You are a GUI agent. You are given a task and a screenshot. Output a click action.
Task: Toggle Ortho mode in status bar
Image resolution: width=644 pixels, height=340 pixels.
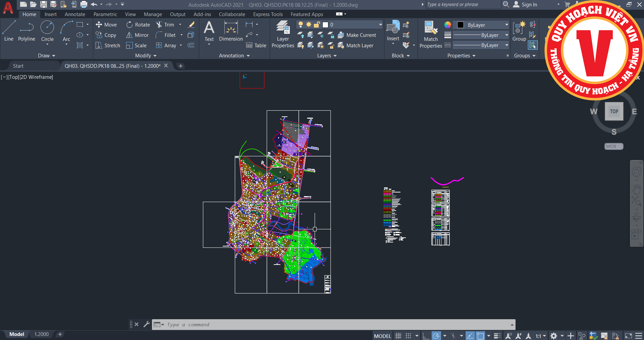click(426, 336)
